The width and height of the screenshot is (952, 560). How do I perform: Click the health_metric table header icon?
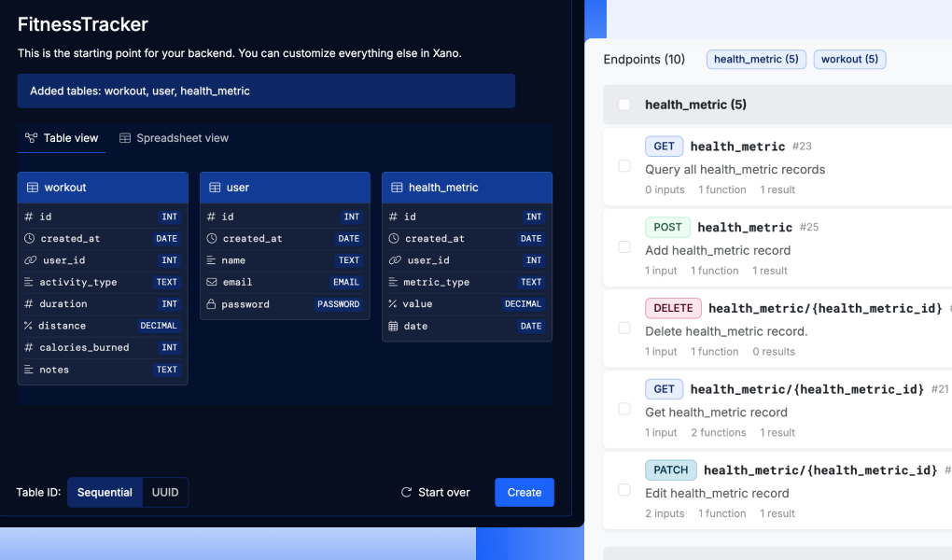(x=397, y=188)
